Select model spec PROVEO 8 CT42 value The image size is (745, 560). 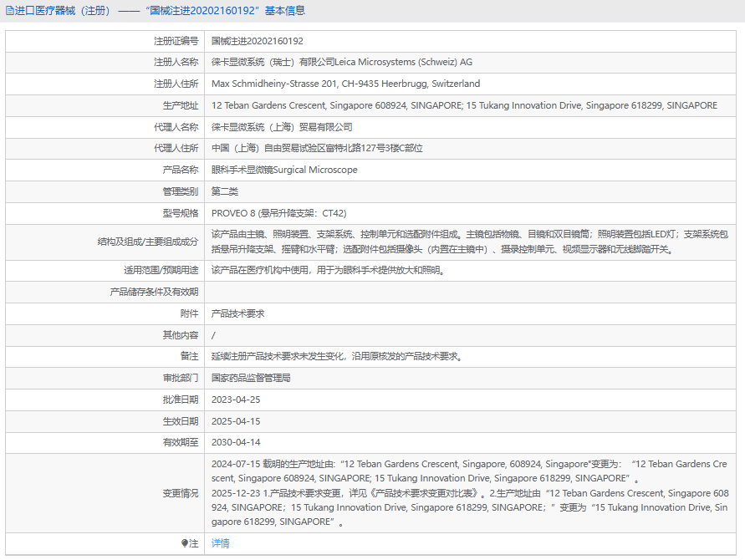point(279,213)
